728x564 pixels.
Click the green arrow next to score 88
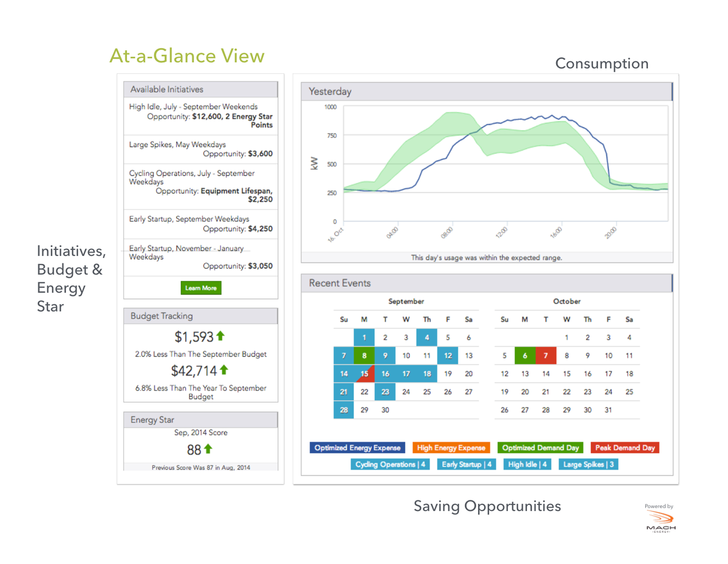tap(208, 449)
